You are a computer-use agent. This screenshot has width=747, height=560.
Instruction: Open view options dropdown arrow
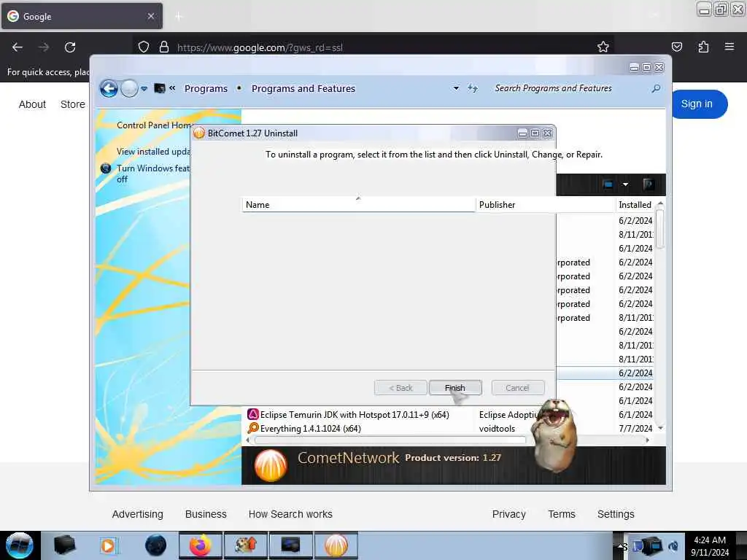(625, 184)
